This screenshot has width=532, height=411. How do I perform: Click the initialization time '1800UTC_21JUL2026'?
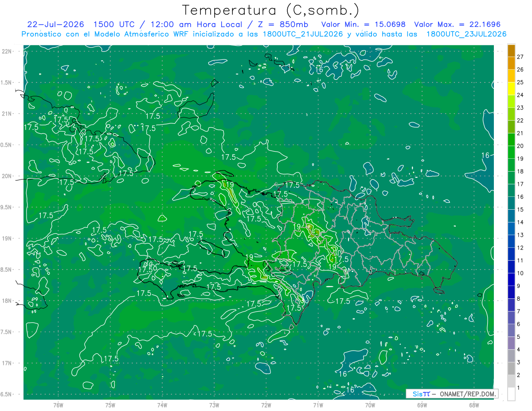pos(302,34)
